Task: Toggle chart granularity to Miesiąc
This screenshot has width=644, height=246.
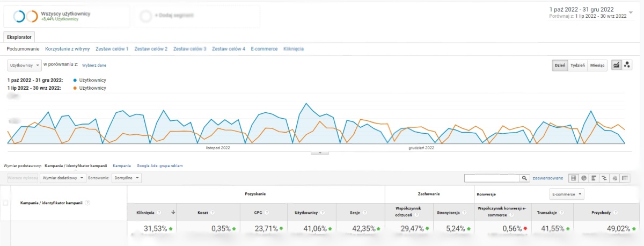Action: pos(597,65)
